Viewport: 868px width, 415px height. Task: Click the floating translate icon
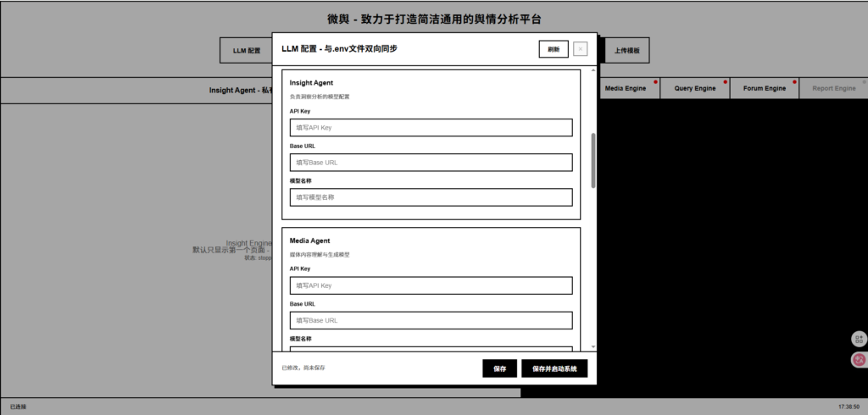[859, 360]
